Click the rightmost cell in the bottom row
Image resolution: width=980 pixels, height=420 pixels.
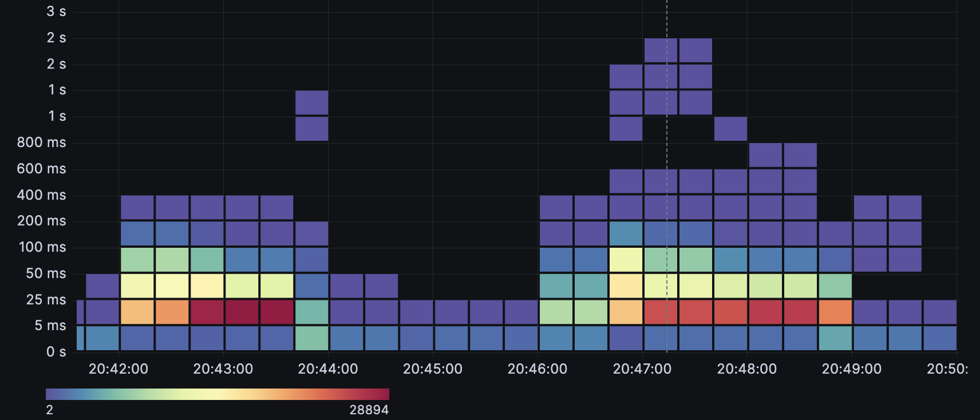(940, 338)
